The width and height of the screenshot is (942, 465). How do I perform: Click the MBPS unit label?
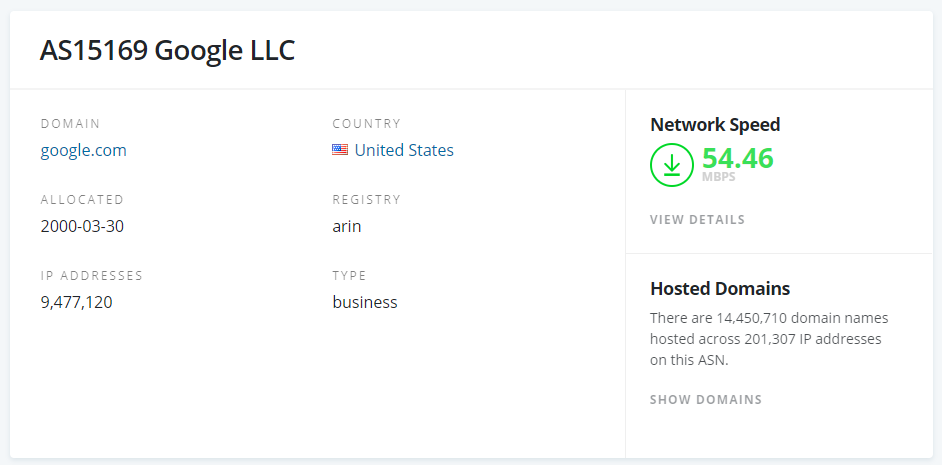[x=719, y=178]
